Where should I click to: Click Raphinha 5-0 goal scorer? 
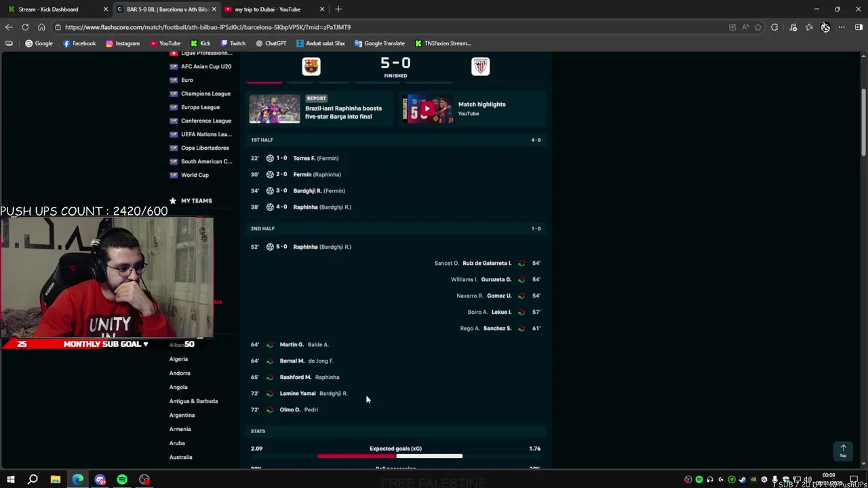tap(305, 247)
